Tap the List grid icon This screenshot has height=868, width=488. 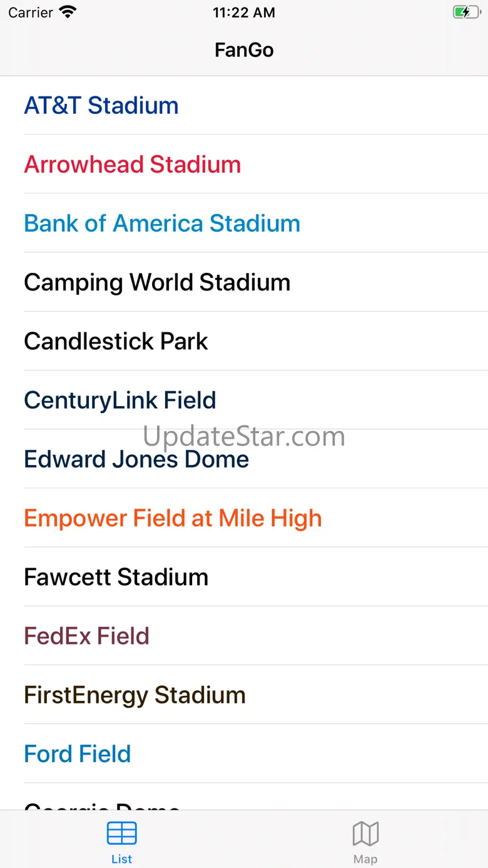coord(121,834)
